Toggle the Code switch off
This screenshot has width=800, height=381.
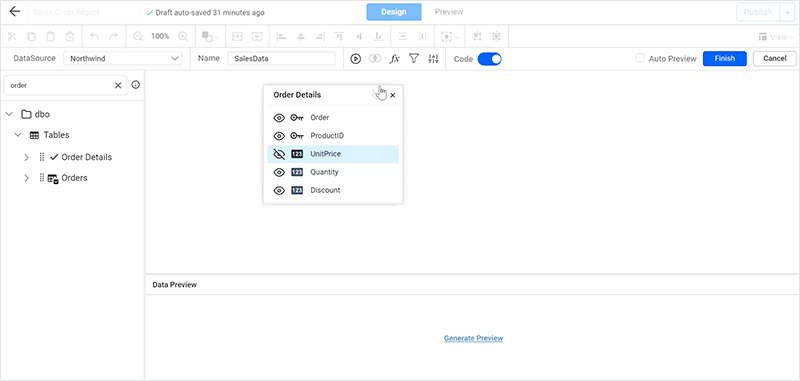click(490, 59)
